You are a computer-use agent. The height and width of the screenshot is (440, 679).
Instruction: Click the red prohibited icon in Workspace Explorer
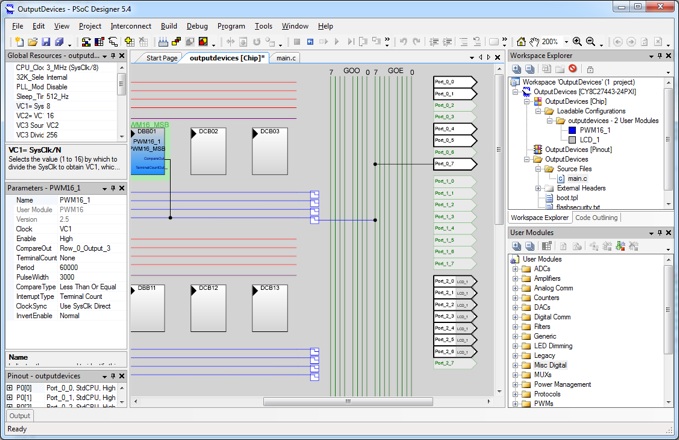[x=572, y=68]
